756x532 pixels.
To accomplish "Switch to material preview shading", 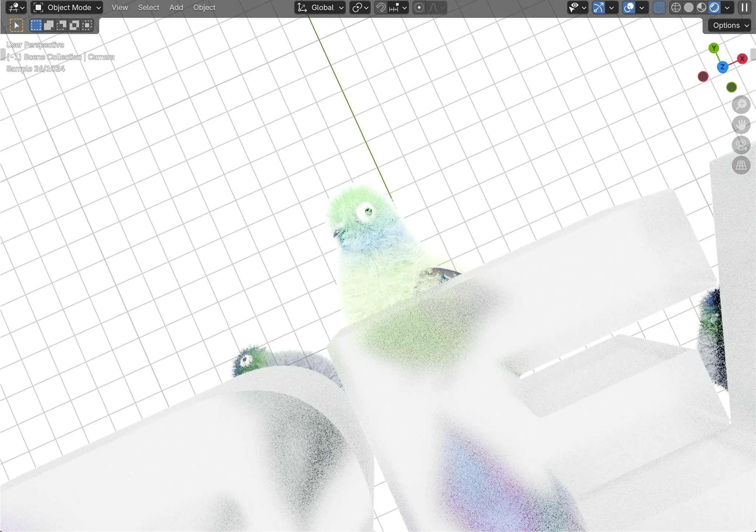I will coord(701,7).
